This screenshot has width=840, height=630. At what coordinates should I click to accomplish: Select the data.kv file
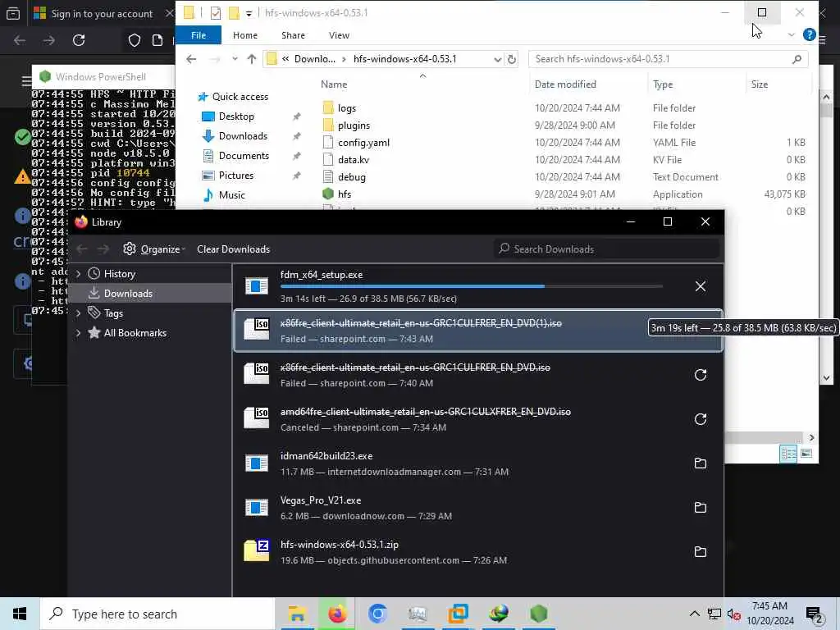coord(353,160)
